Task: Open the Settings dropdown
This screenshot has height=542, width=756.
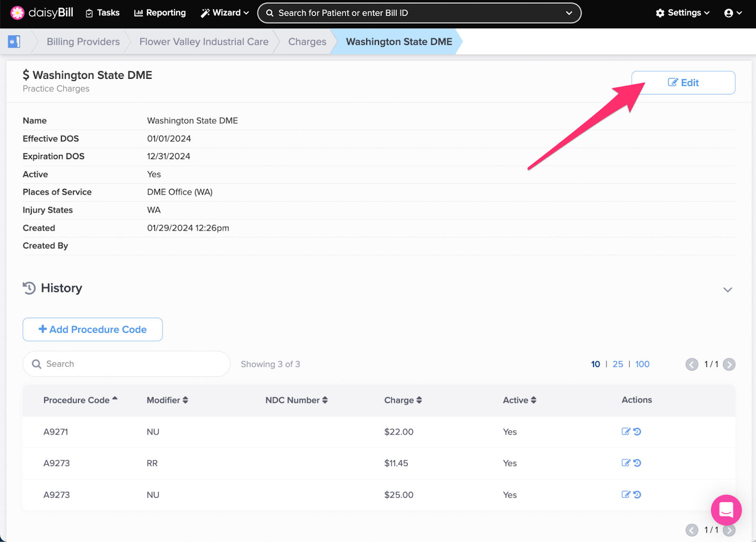Action: (683, 13)
